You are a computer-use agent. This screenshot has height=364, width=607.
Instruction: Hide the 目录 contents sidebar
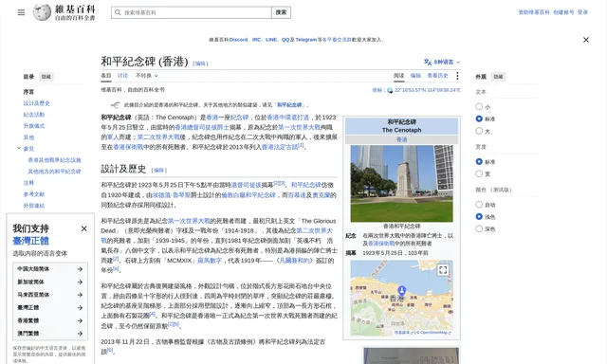tap(46, 77)
